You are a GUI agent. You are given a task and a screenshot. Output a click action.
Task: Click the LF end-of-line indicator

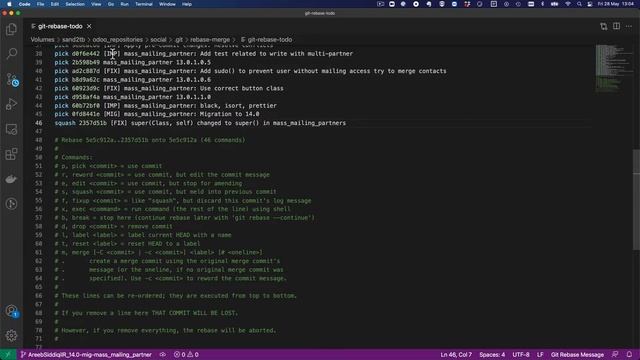540,355
